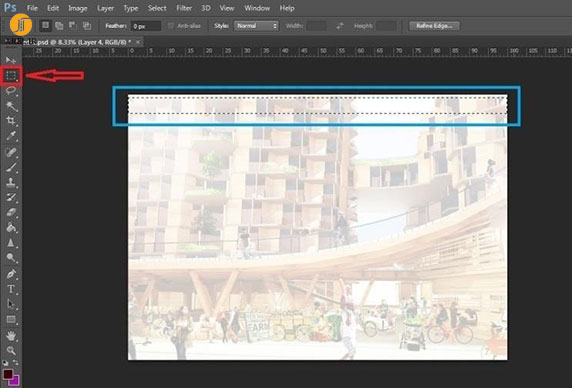Select the Hand tool
This screenshot has width=572, height=388.
point(11,335)
